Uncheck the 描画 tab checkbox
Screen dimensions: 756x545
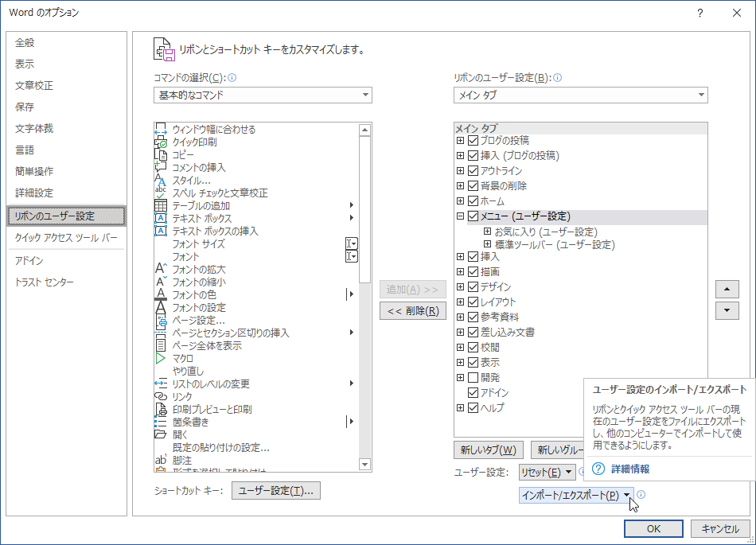click(x=473, y=271)
